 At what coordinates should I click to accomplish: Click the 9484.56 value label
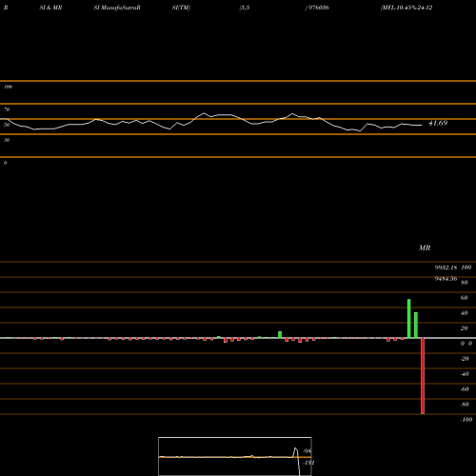(446, 279)
